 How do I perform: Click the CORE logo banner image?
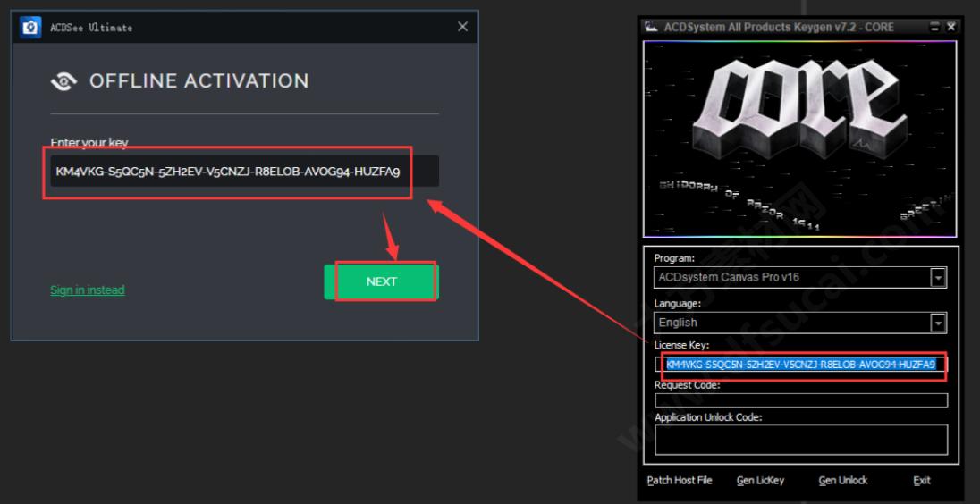point(800,139)
